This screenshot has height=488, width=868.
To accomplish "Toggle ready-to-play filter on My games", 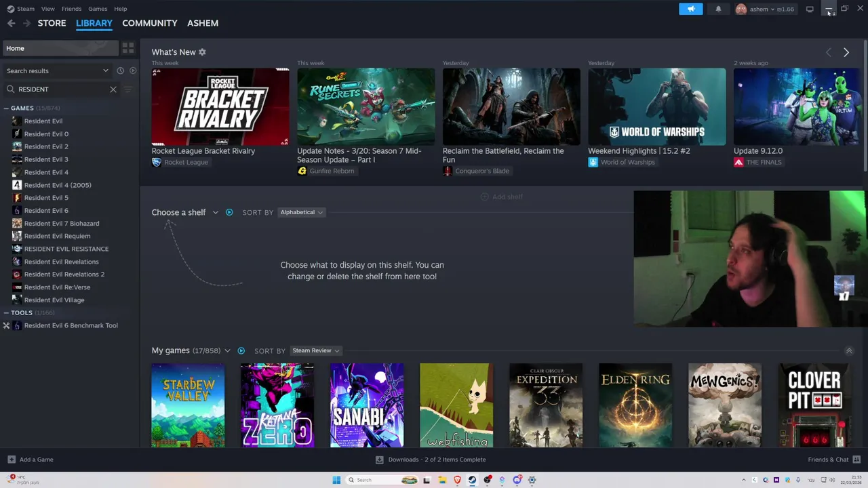I will (241, 350).
